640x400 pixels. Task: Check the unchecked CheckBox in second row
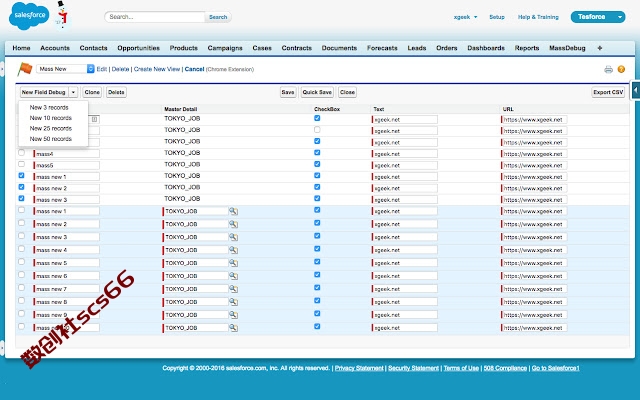[317, 129]
